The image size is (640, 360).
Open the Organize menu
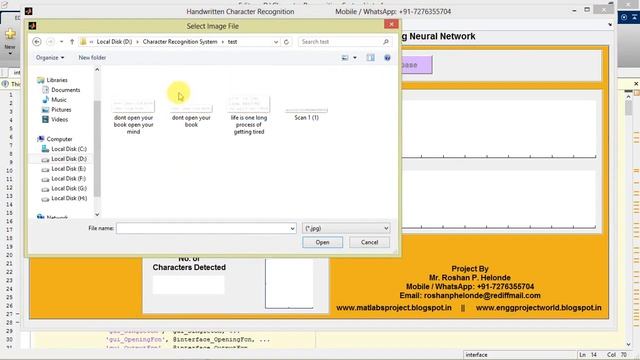pos(50,58)
